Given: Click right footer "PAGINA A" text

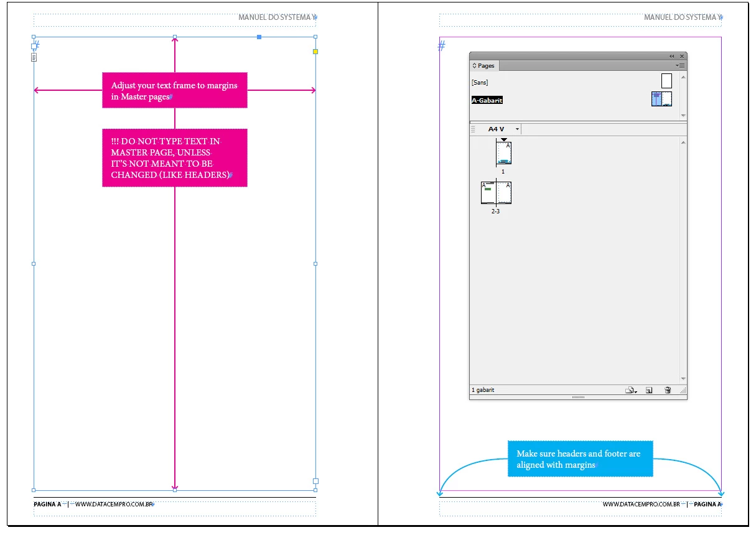Looking at the screenshot, I should pos(707,504).
